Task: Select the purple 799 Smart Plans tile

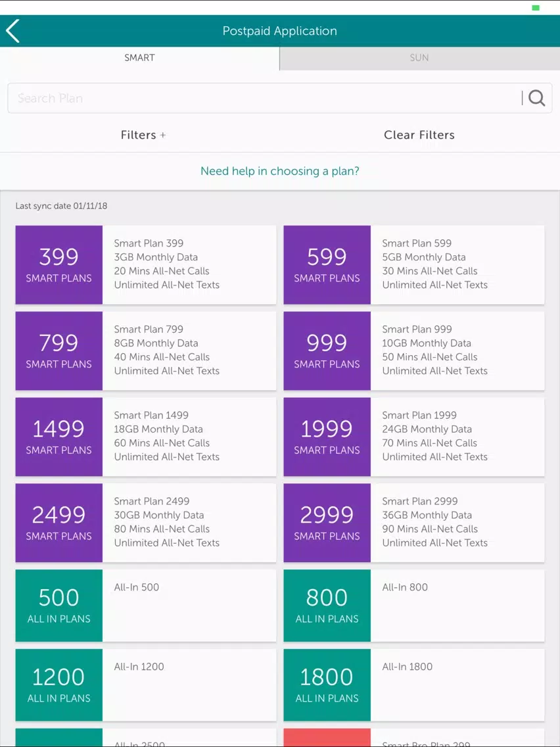Action: (x=59, y=351)
